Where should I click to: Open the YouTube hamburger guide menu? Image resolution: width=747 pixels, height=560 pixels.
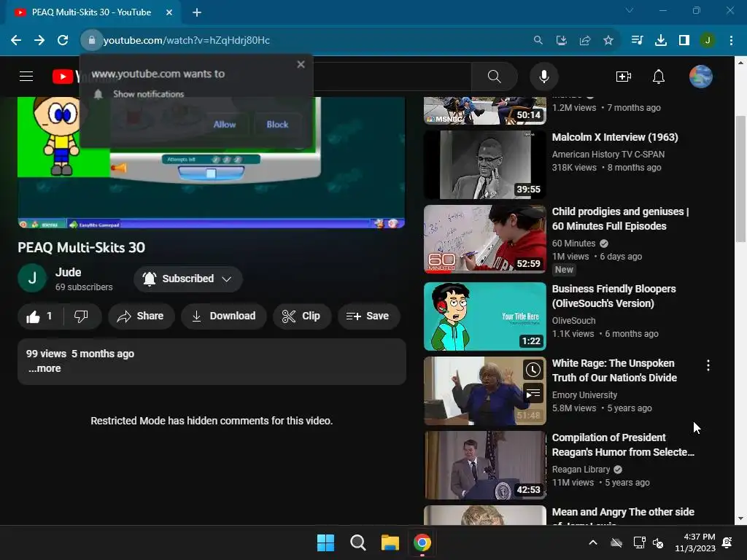(x=26, y=76)
